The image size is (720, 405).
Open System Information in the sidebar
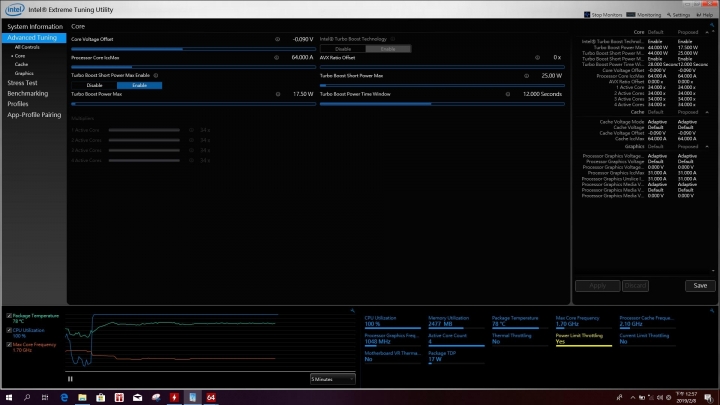tap(34, 27)
